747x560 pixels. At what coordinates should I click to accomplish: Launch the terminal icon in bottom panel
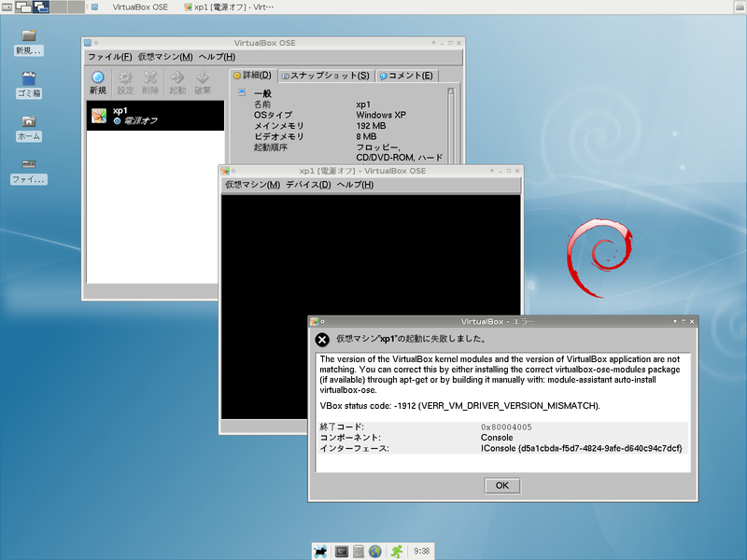point(342,552)
